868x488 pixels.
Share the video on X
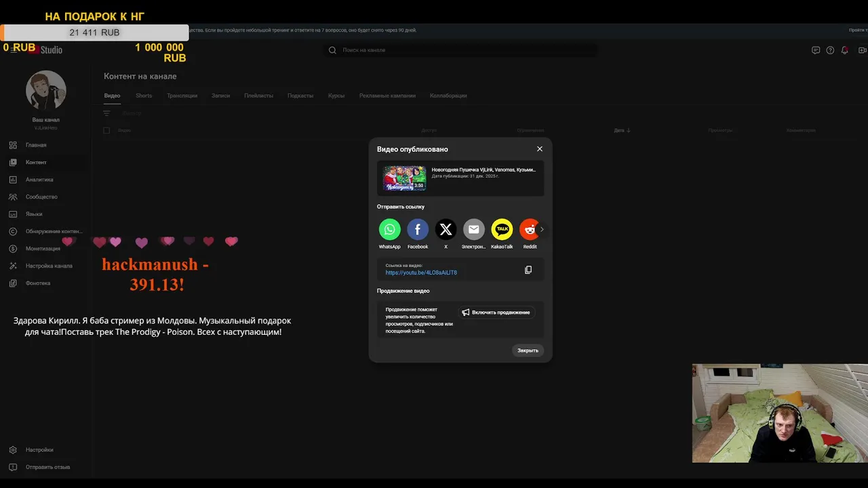(x=446, y=229)
